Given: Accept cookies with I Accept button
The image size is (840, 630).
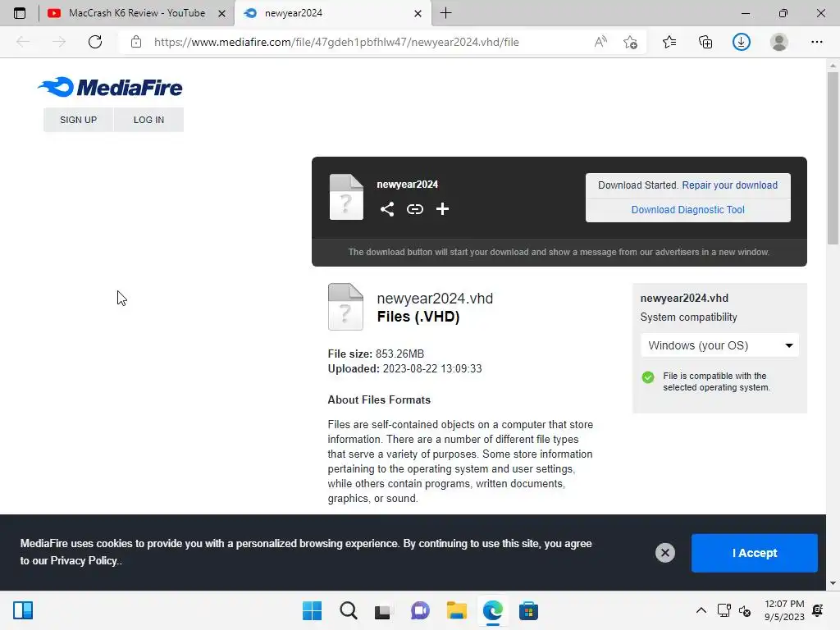Looking at the screenshot, I should (x=755, y=553).
